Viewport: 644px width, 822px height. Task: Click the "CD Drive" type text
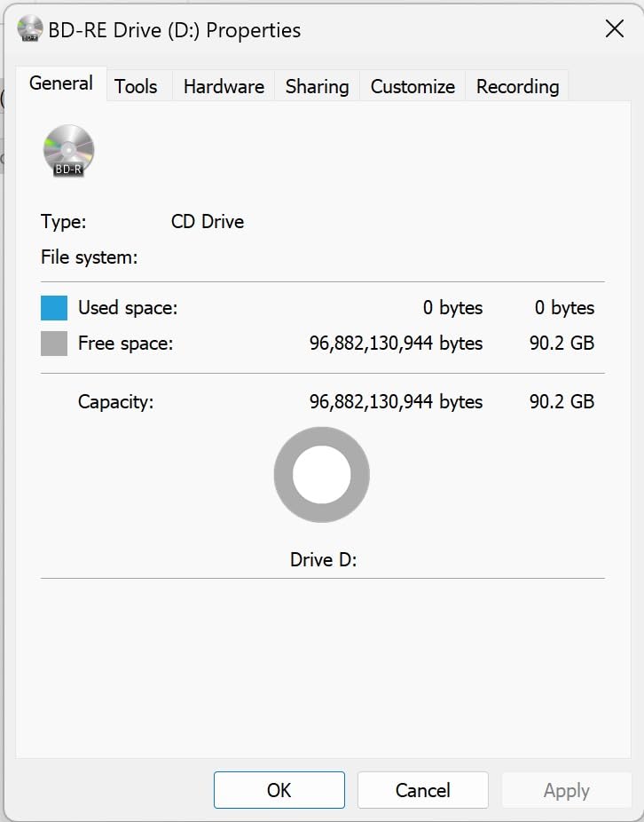coord(208,222)
